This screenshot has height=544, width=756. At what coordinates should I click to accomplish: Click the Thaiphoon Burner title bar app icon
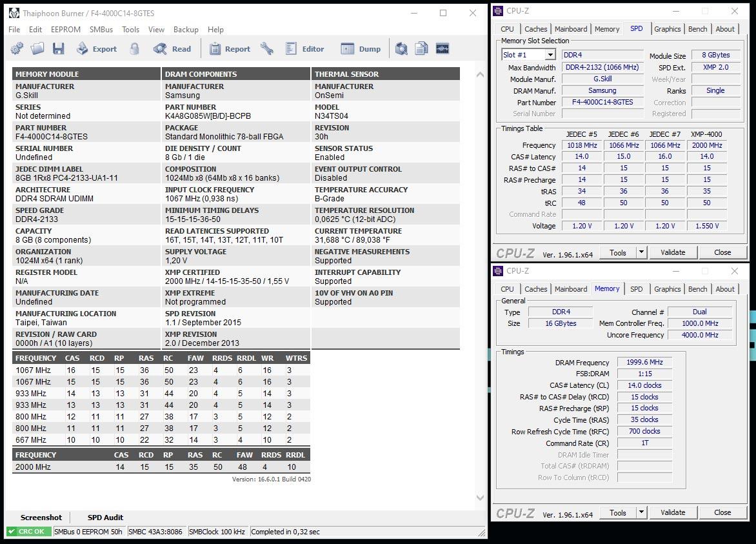(x=14, y=13)
